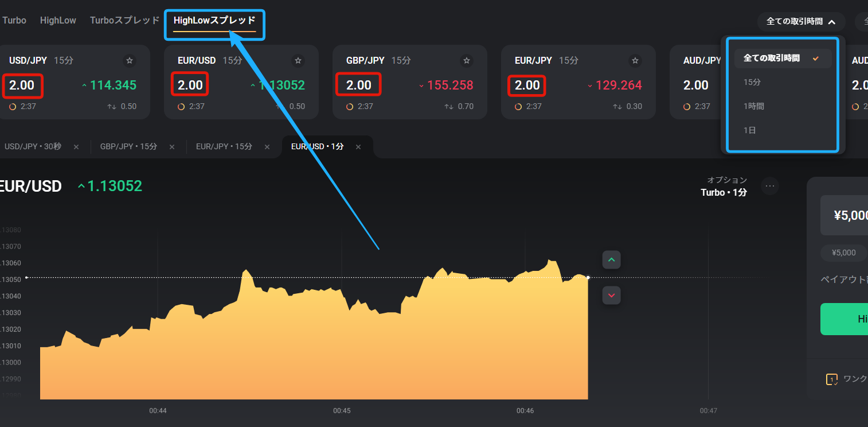Click the green up arrow chart button

[x=611, y=260]
